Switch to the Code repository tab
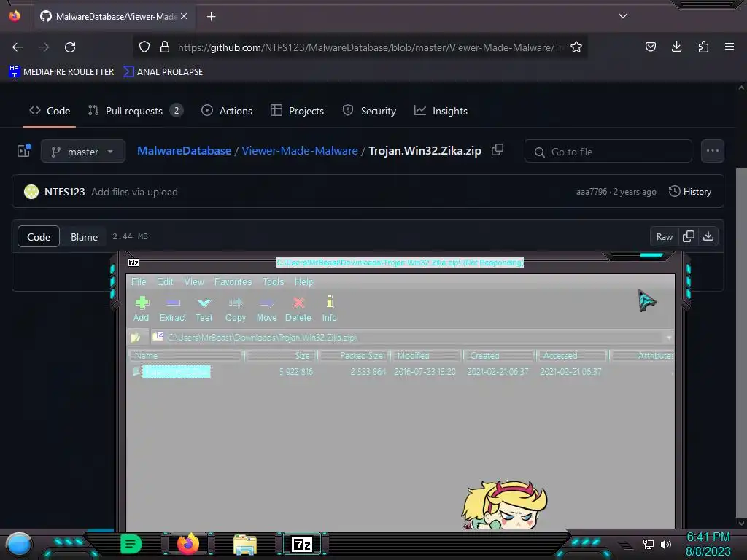747x560 pixels. (50, 111)
